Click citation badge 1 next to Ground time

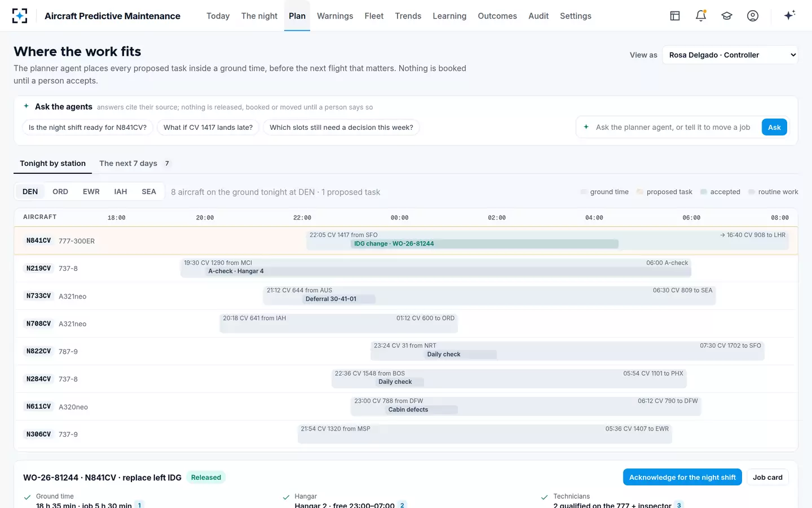(x=139, y=505)
